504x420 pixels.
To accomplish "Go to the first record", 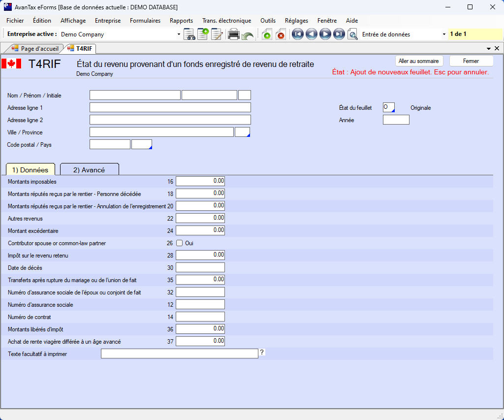I will click(x=297, y=34).
